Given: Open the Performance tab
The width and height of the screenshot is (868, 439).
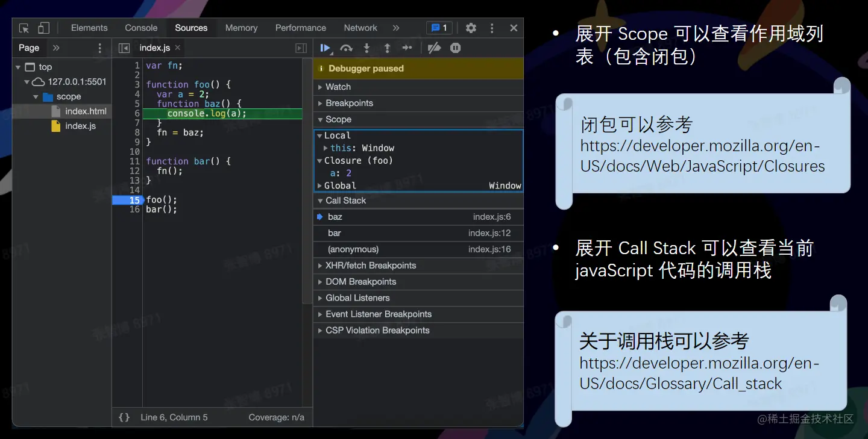Looking at the screenshot, I should click(x=301, y=28).
